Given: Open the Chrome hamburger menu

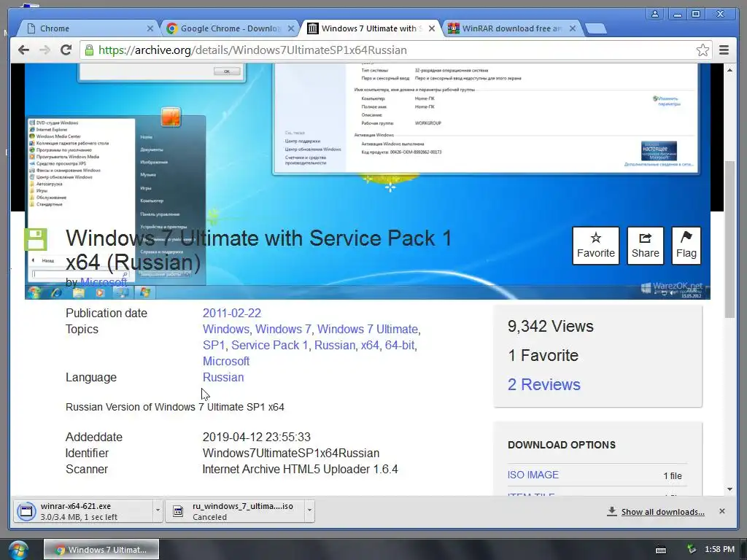Looking at the screenshot, I should 724,50.
